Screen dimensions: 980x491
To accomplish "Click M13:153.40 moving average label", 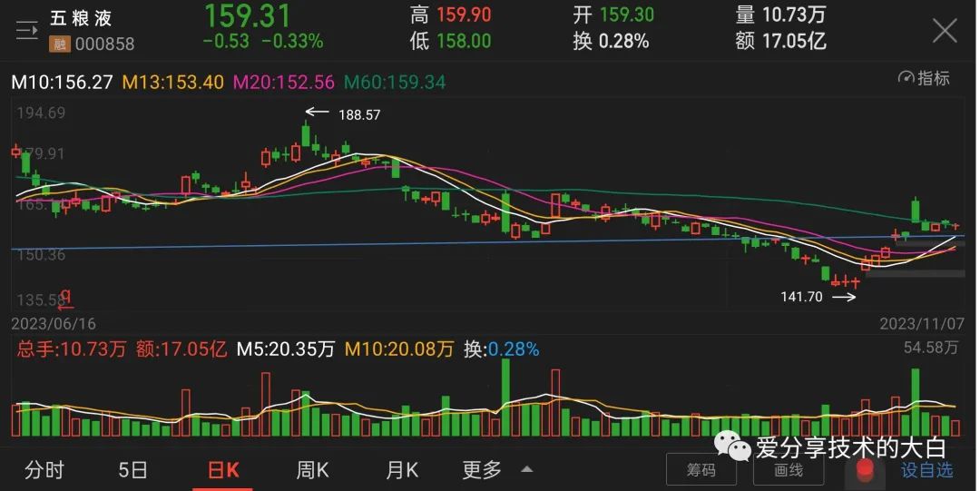I will point(173,82).
